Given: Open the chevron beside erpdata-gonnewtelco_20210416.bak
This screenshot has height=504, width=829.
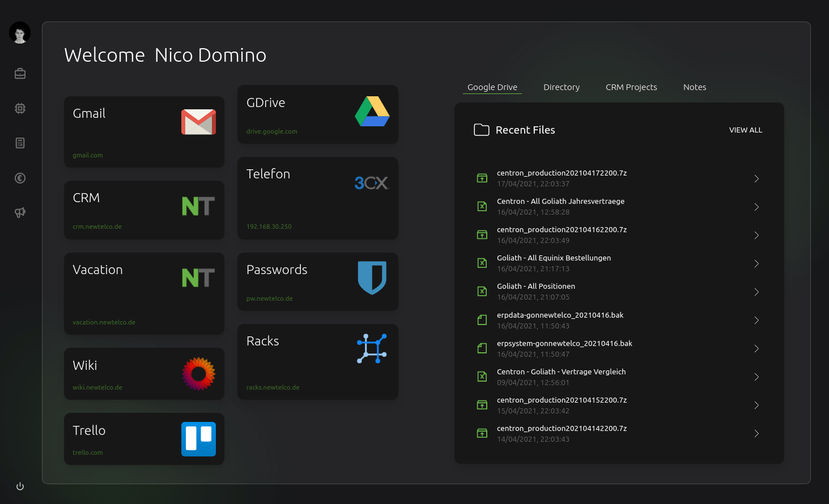Looking at the screenshot, I should tap(756, 321).
